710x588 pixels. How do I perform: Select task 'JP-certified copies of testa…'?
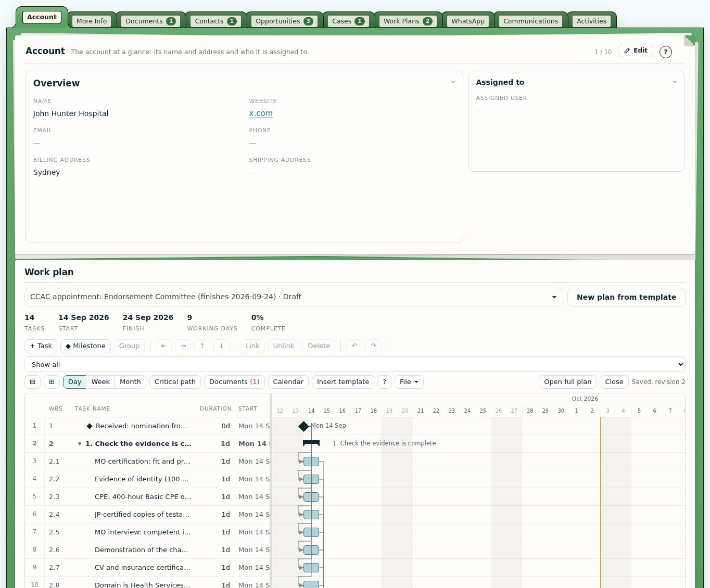click(x=147, y=515)
